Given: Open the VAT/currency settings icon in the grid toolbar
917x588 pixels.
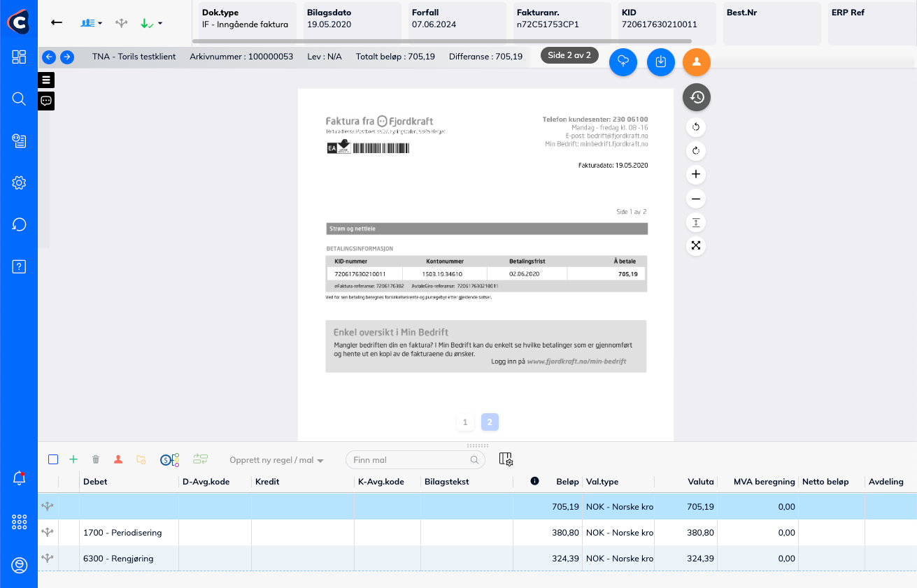Looking at the screenshot, I should coord(168,459).
